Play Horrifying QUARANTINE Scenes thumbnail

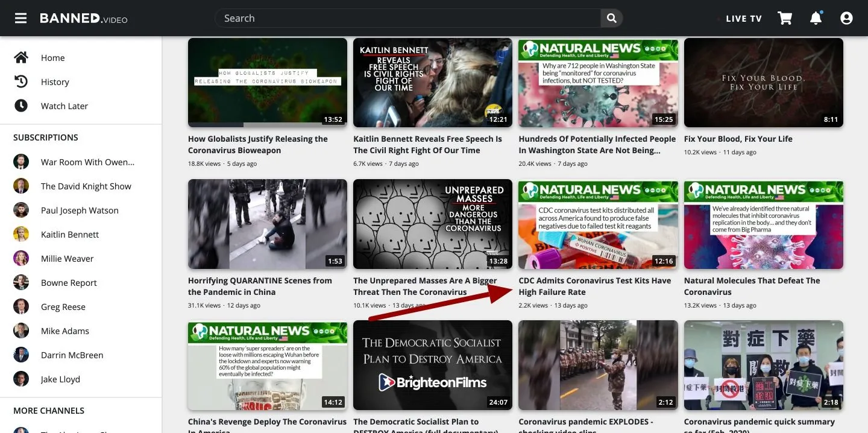(x=268, y=224)
